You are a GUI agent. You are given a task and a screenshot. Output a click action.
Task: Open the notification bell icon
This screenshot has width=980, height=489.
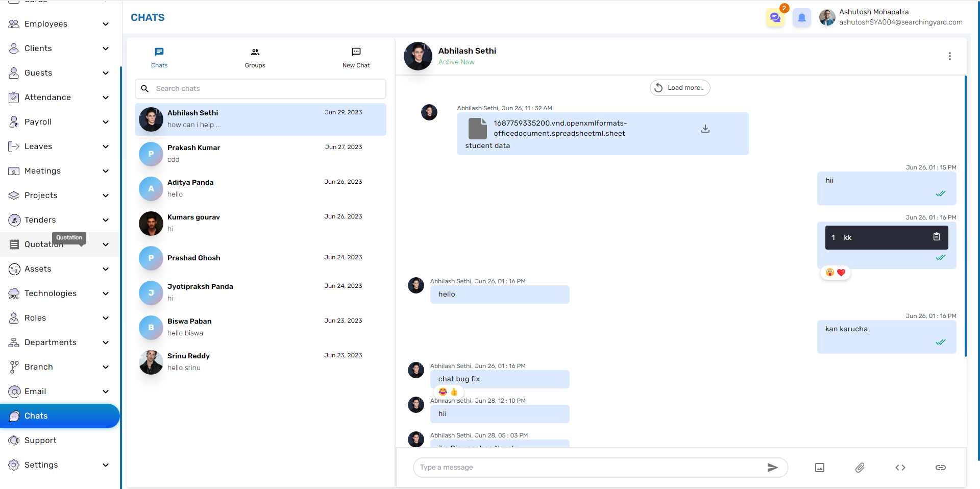pos(802,18)
